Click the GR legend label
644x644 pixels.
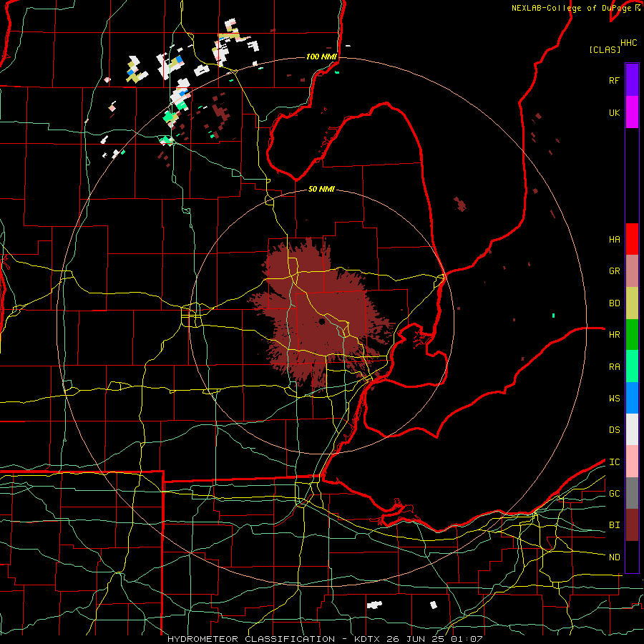(614, 271)
